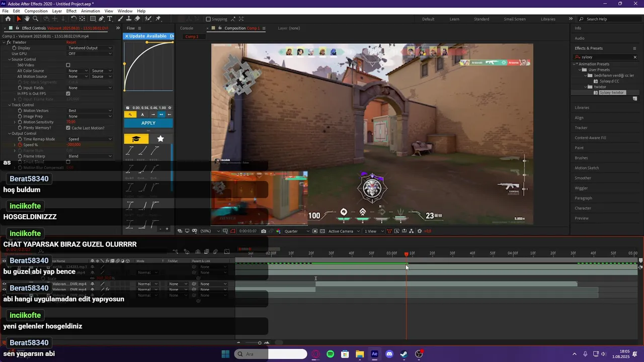Viewport: 644px width, 362px height.
Task: Enable the Snapping checkbox
Action: (208, 19)
